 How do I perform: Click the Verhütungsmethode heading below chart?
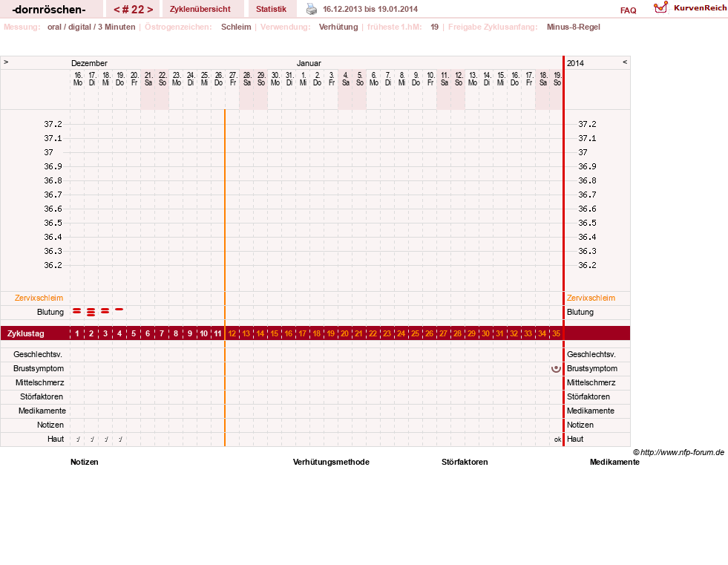click(331, 462)
